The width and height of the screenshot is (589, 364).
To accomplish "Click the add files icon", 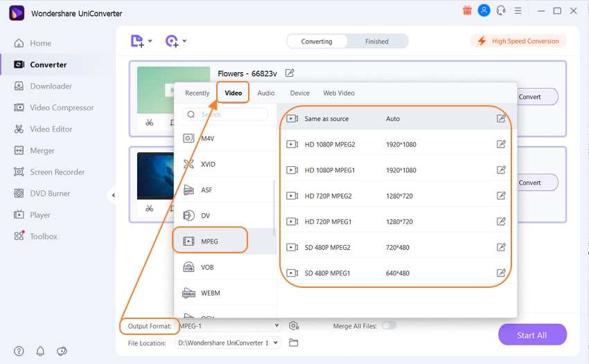I will click(137, 41).
